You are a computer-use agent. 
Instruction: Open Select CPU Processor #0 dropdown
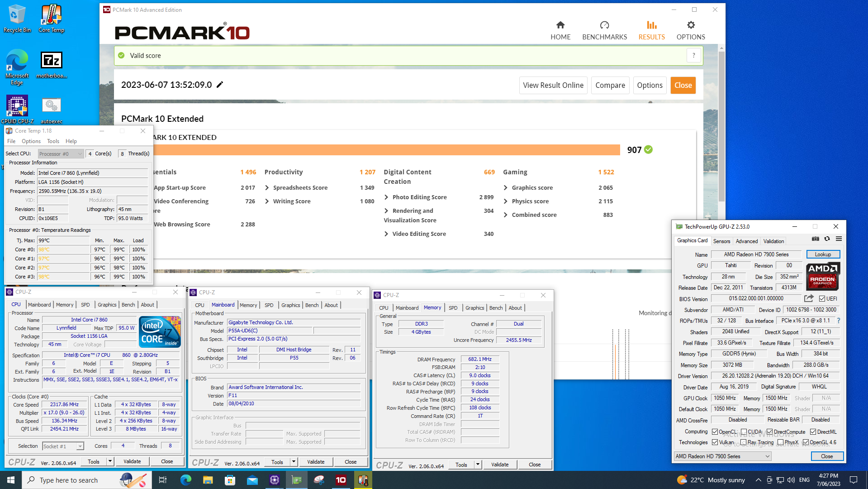click(61, 154)
